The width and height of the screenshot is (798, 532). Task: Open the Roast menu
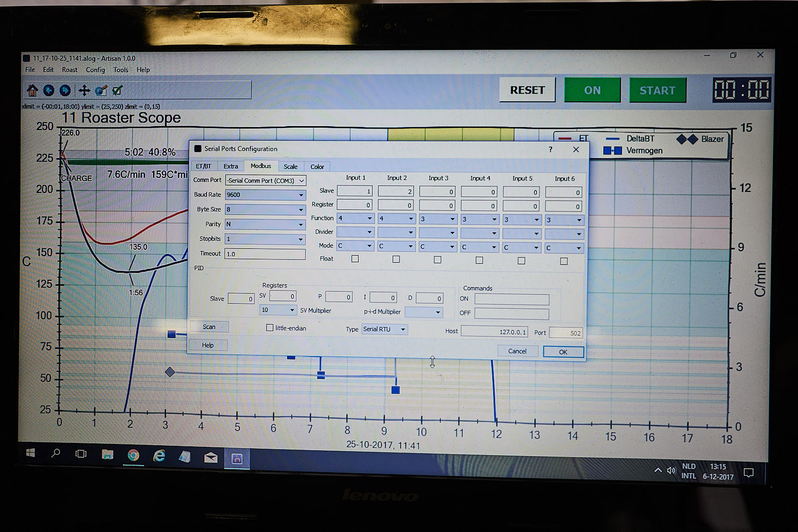69,70
